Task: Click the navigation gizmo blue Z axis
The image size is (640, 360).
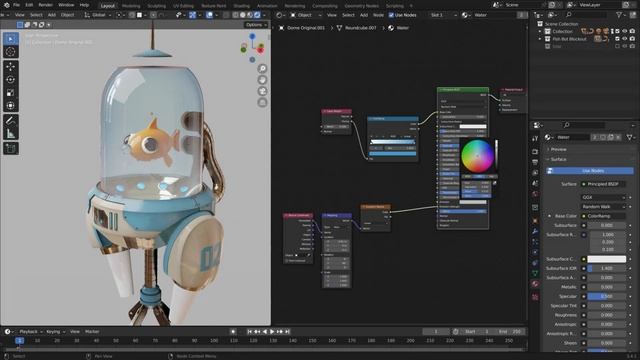Action: pos(252,37)
